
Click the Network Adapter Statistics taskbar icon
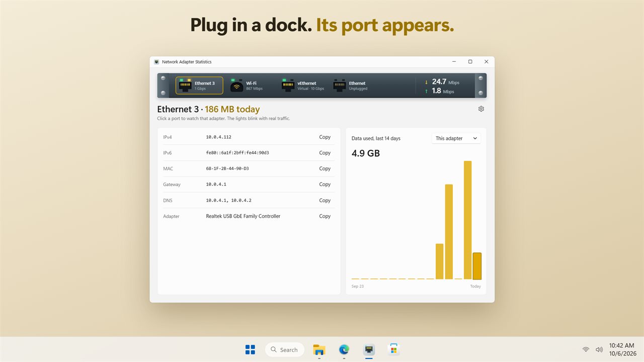369,349
